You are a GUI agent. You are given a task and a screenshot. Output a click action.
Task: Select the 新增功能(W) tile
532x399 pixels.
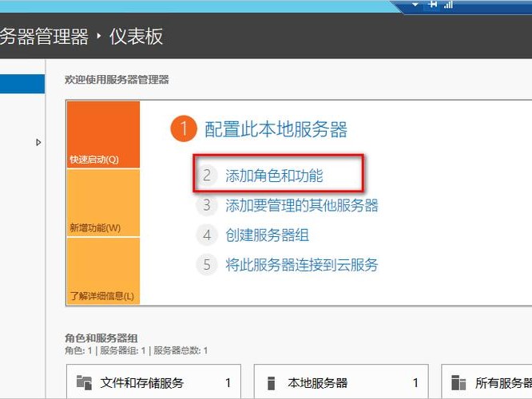pos(104,203)
